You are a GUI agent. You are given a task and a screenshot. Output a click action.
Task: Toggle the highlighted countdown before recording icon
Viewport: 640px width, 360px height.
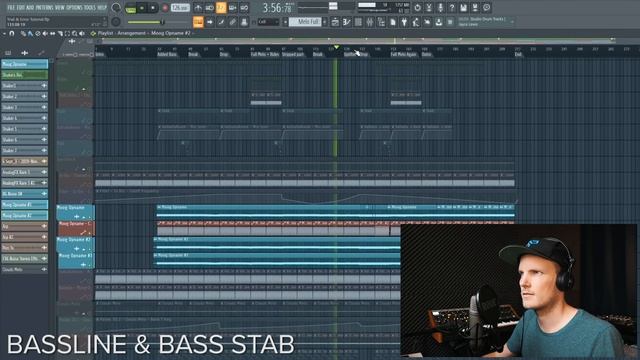click(221, 8)
